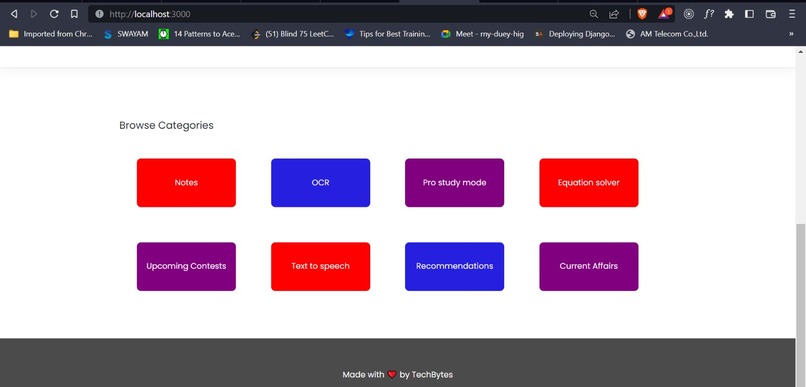
Task: Open the Brave Rewards triangle icon
Action: coord(665,14)
